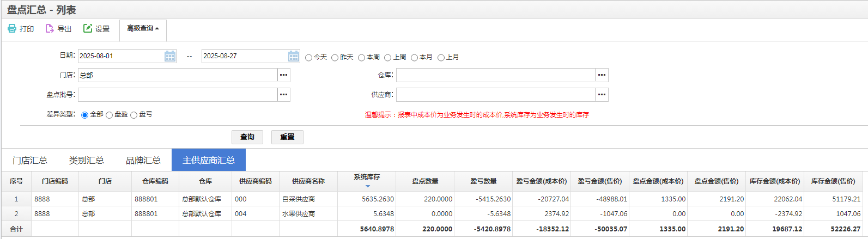The height and width of the screenshot is (239, 868).
Task: Click the print icon in the toolbar
Action: pyautogui.click(x=12, y=28)
